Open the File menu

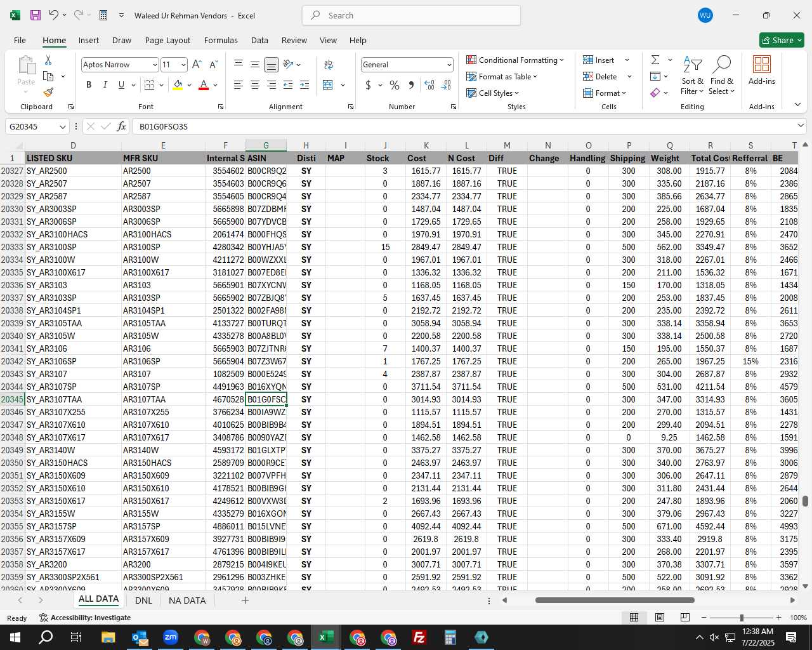pyautogui.click(x=20, y=40)
